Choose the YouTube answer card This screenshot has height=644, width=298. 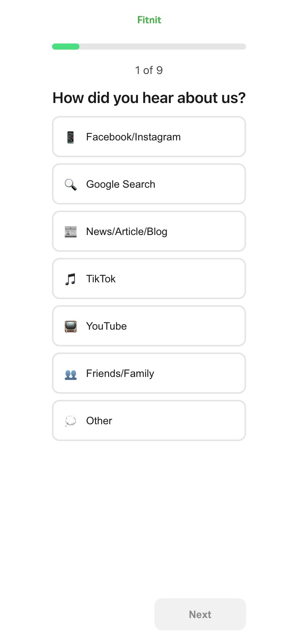tap(149, 326)
